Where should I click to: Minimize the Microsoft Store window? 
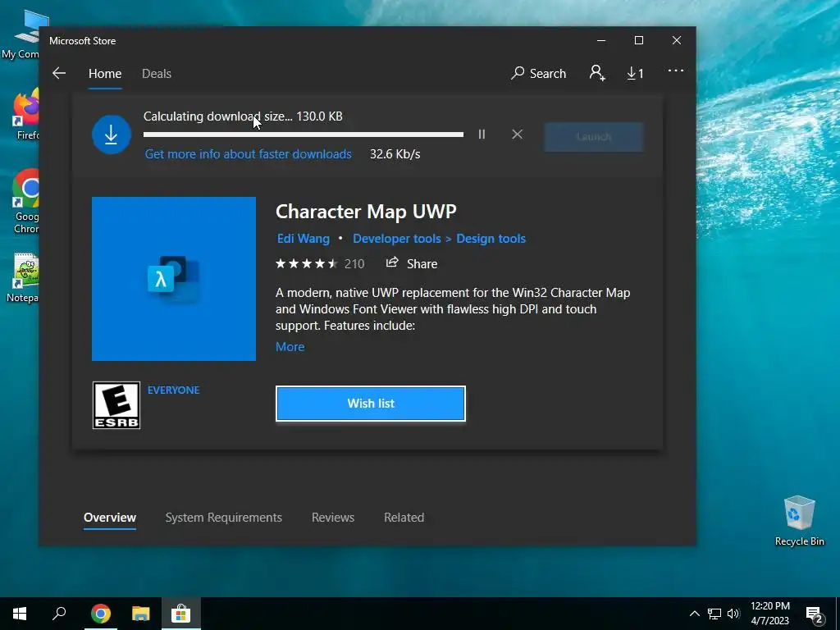[x=601, y=41]
